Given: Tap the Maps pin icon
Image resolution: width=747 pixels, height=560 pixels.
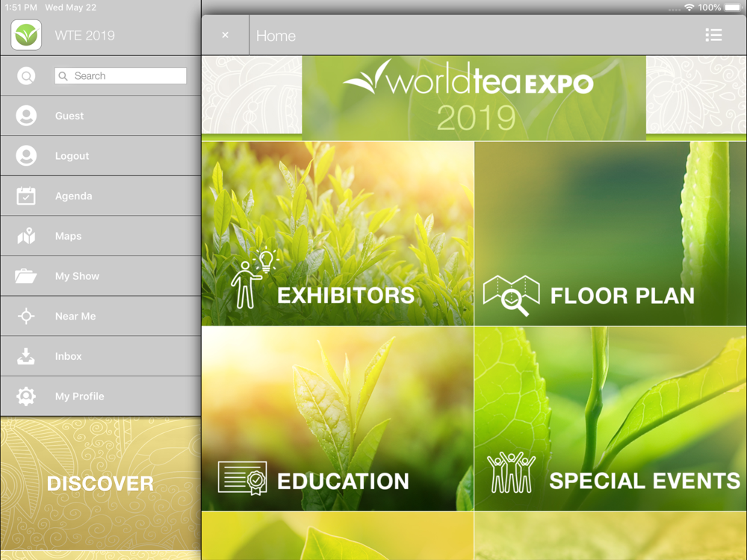Looking at the screenshot, I should [x=26, y=236].
